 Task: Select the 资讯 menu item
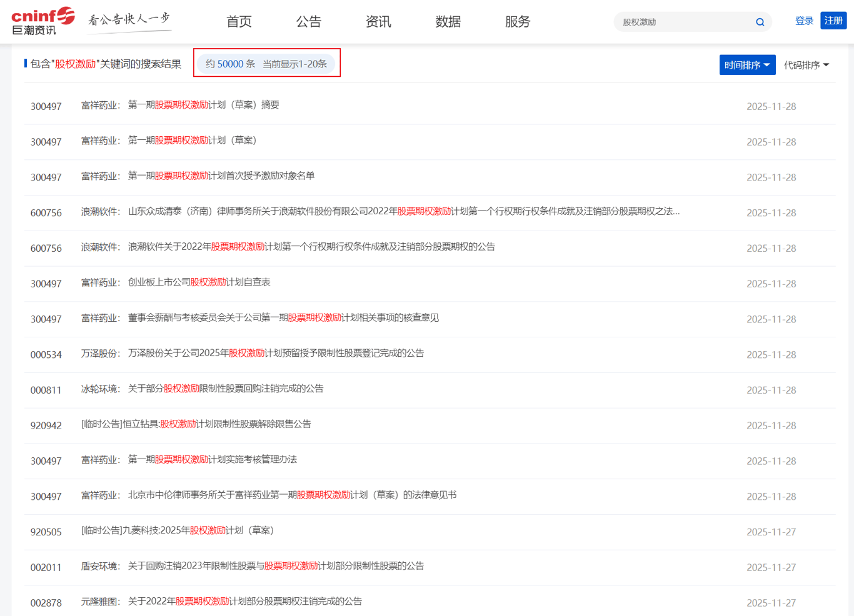(378, 22)
